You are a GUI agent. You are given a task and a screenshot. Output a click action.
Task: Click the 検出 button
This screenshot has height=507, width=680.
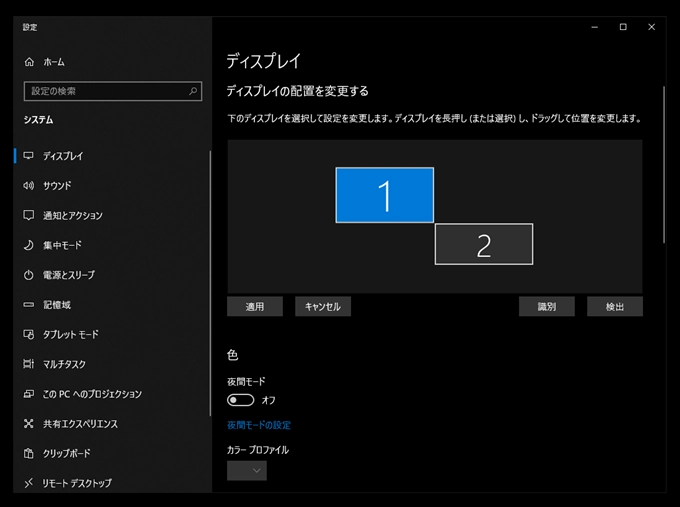click(615, 307)
